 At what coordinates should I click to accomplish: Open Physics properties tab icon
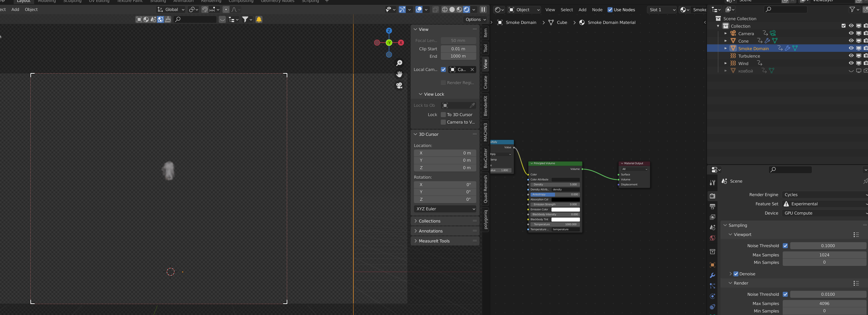coord(712,297)
